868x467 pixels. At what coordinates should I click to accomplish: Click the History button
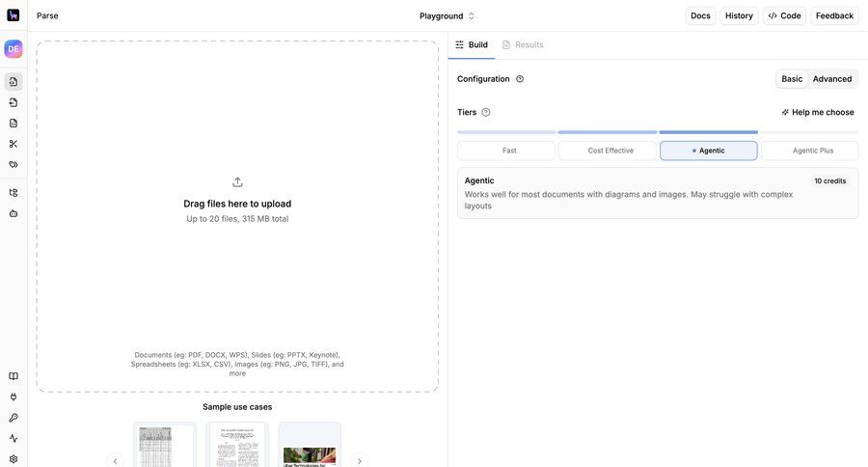pyautogui.click(x=739, y=15)
